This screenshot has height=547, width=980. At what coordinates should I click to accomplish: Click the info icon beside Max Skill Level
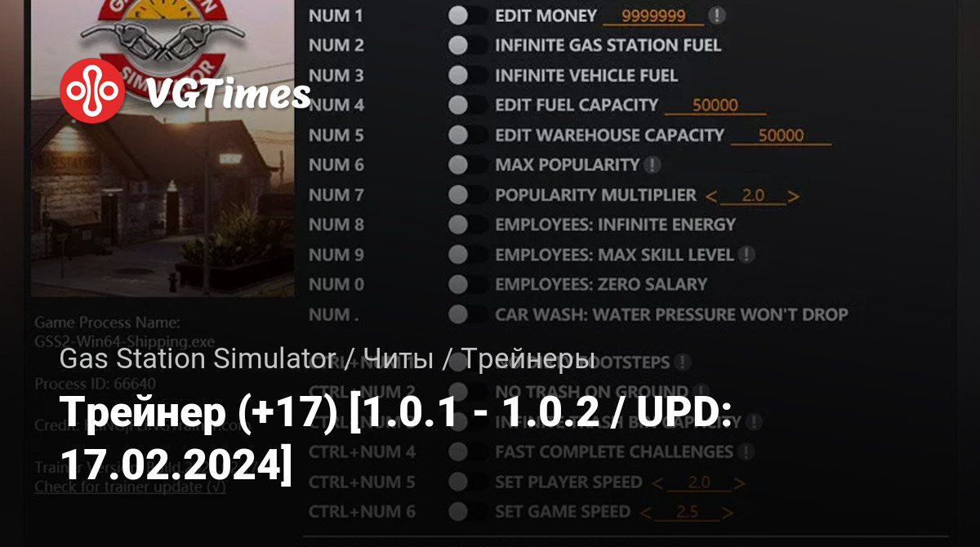click(746, 255)
